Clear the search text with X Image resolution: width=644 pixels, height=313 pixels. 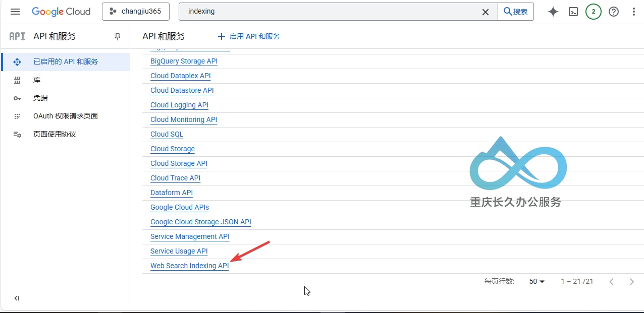tap(486, 12)
